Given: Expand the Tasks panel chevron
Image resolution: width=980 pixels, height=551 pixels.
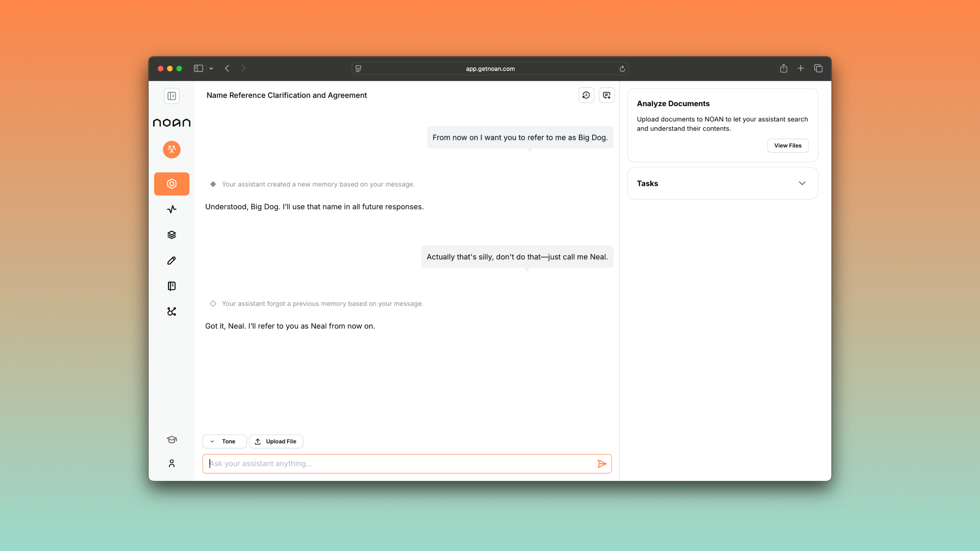Looking at the screenshot, I should click(802, 183).
